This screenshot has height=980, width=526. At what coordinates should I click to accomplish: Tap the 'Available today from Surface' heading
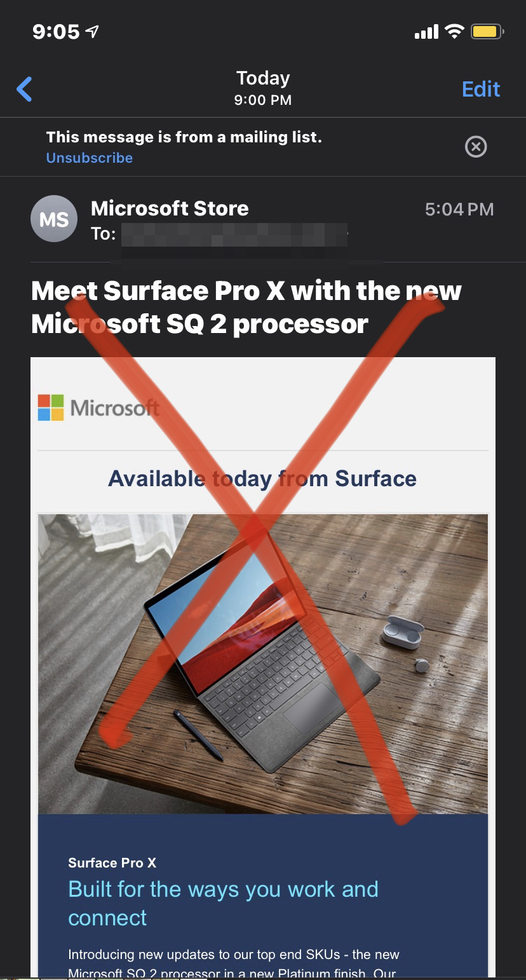[262, 479]
